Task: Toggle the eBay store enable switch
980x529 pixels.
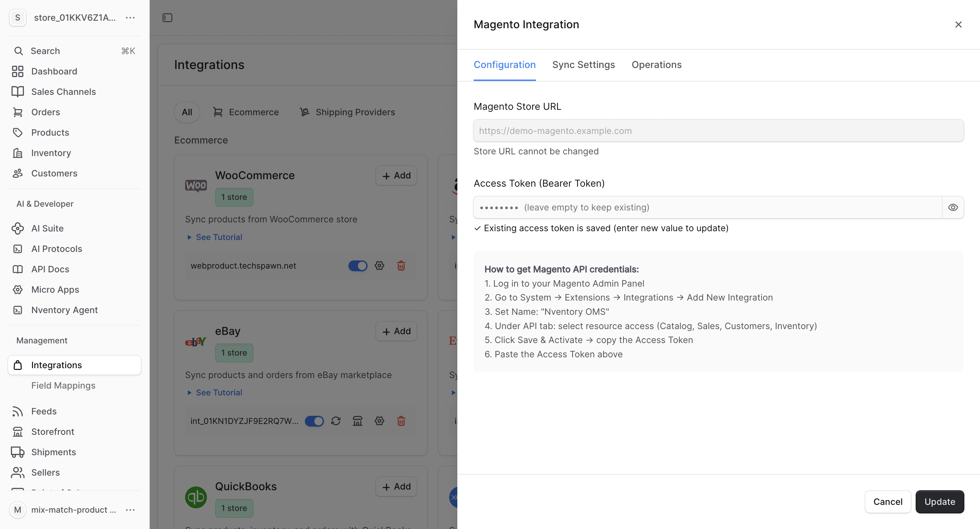Action: click(x=314, y=421)
